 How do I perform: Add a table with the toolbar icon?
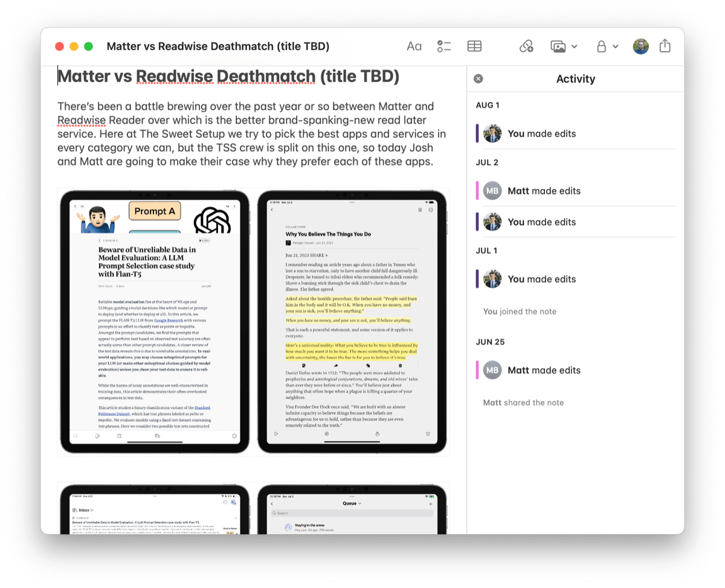[475, 47]
